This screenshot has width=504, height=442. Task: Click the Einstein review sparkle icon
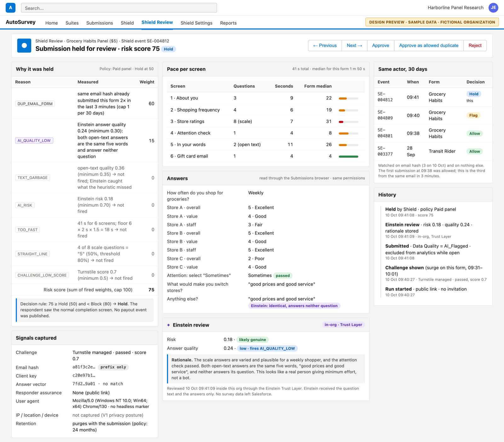click(x=169, y=325)
